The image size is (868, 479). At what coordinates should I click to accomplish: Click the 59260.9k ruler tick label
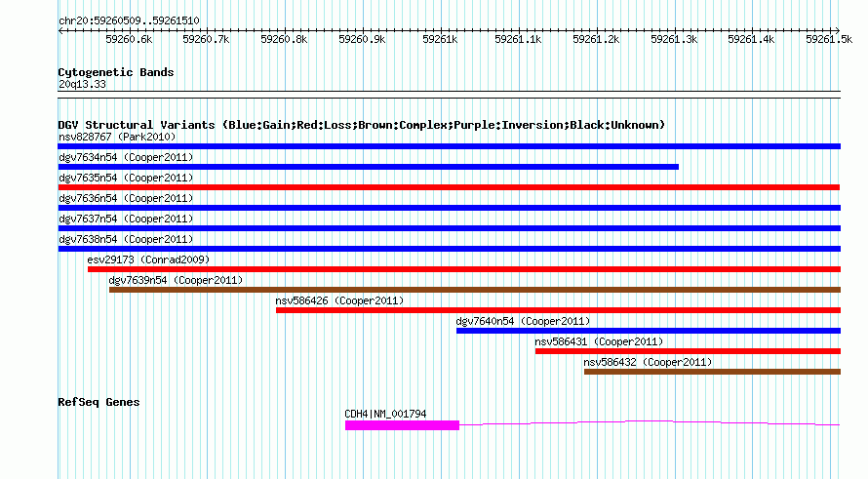[x=362, y=40]
